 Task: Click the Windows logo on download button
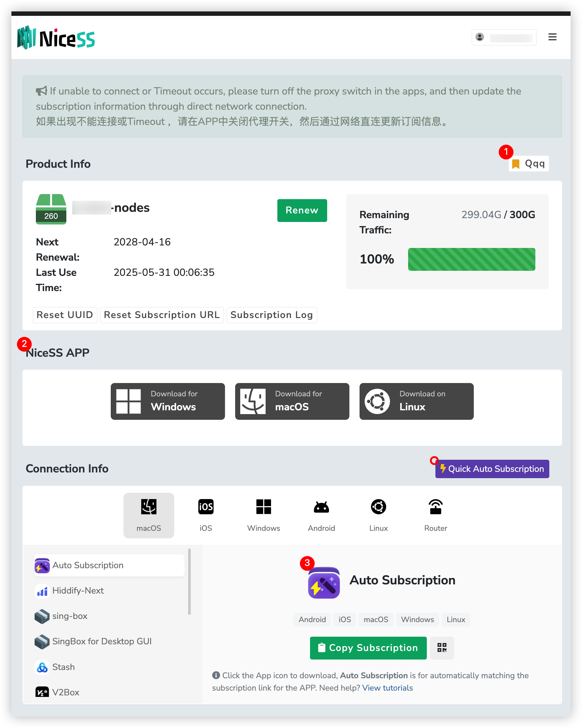[x=129, y=401]
